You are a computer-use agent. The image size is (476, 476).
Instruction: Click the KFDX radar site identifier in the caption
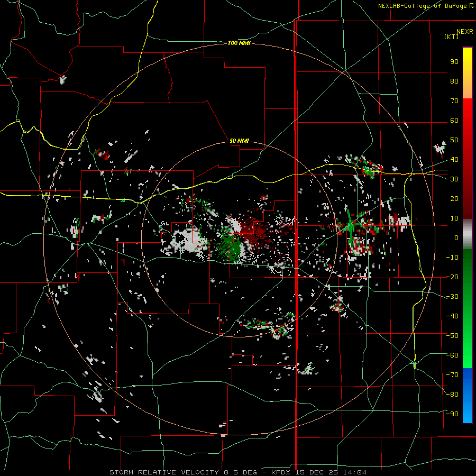coord(282,472)
